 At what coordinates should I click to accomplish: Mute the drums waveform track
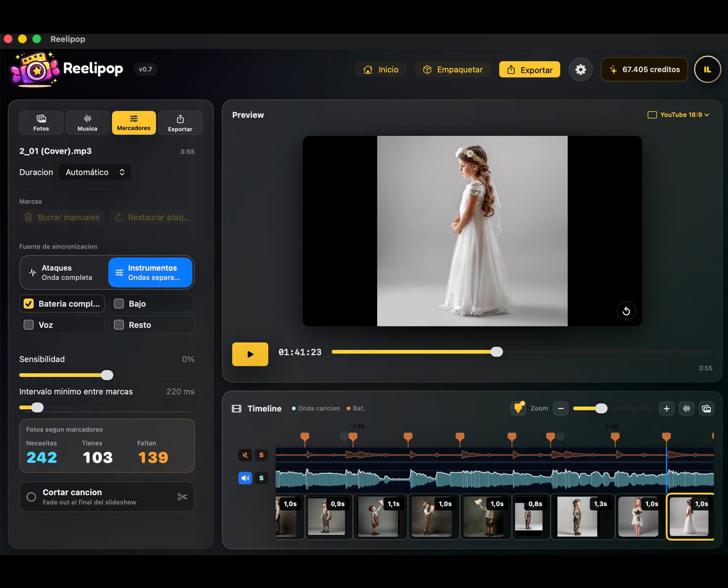tap(245, 455)
